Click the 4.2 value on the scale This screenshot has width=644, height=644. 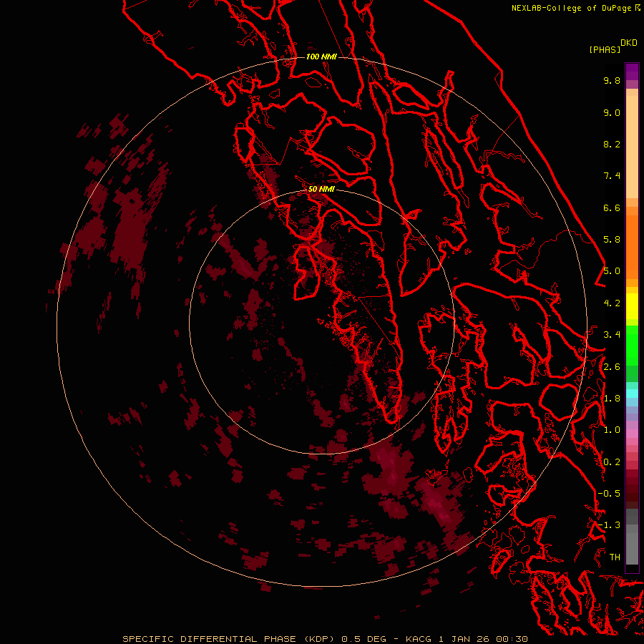click(612, 303)
